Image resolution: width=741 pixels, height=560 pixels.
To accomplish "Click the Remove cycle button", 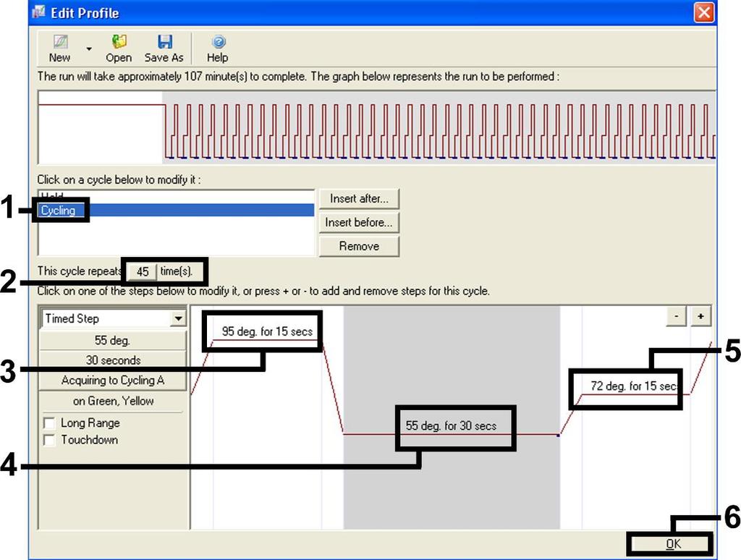I will 359,246.
